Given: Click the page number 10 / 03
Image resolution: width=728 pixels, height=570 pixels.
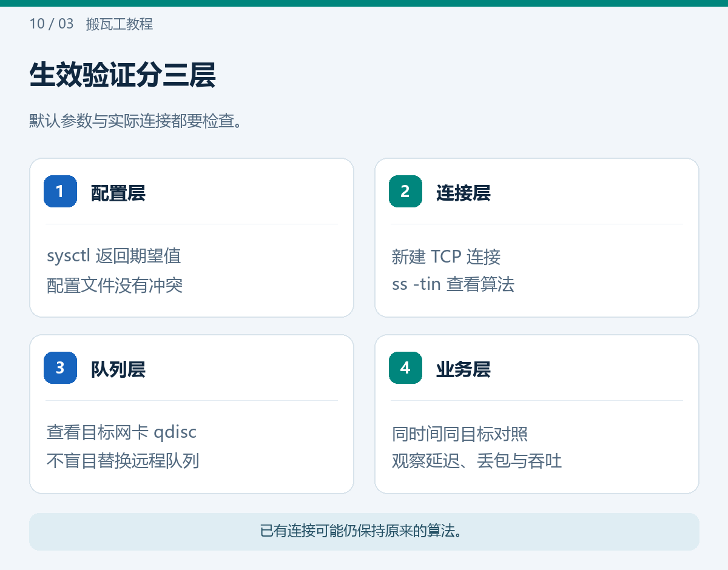Looking at the screenshot, I should (52, 24).
